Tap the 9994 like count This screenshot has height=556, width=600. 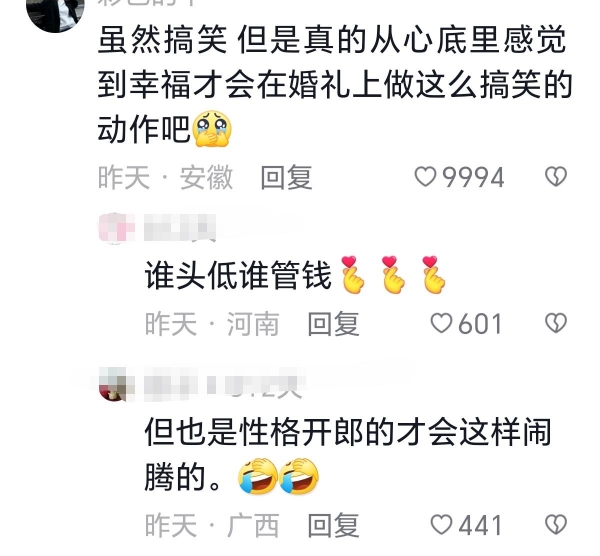point(473,178)
